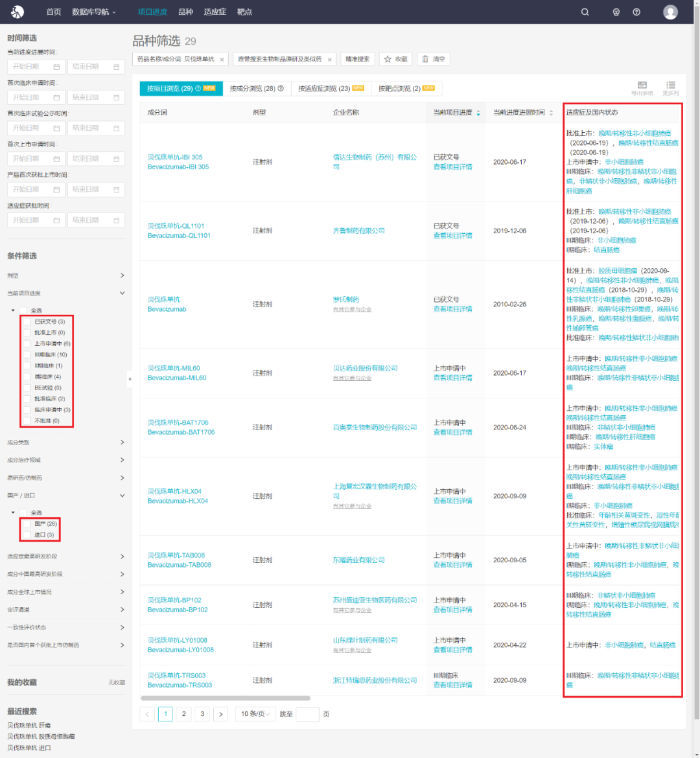
Task: Open the 靶点 nav item
Action: click(245, 12)
